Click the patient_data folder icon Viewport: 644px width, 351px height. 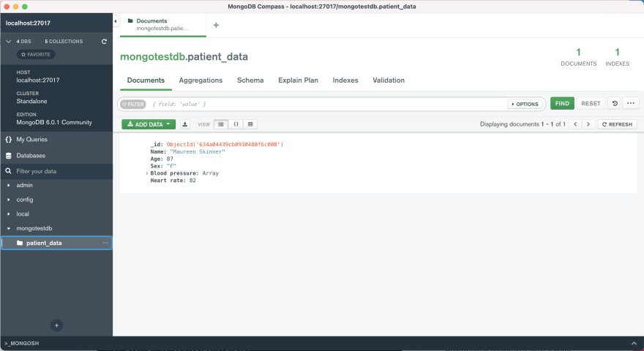tap(19, 243)
